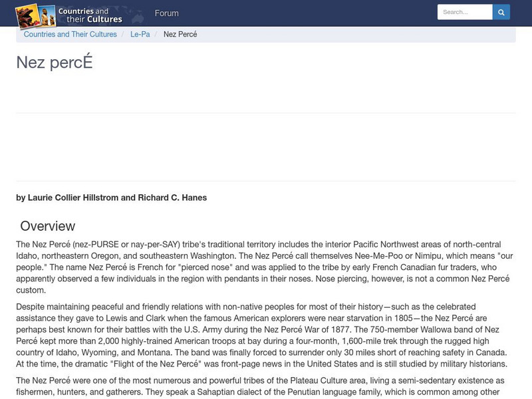Select the Nez Percé breadcrumb text
Image resolution: width=532 pixels, height=399 pixels.
point(180,35)
